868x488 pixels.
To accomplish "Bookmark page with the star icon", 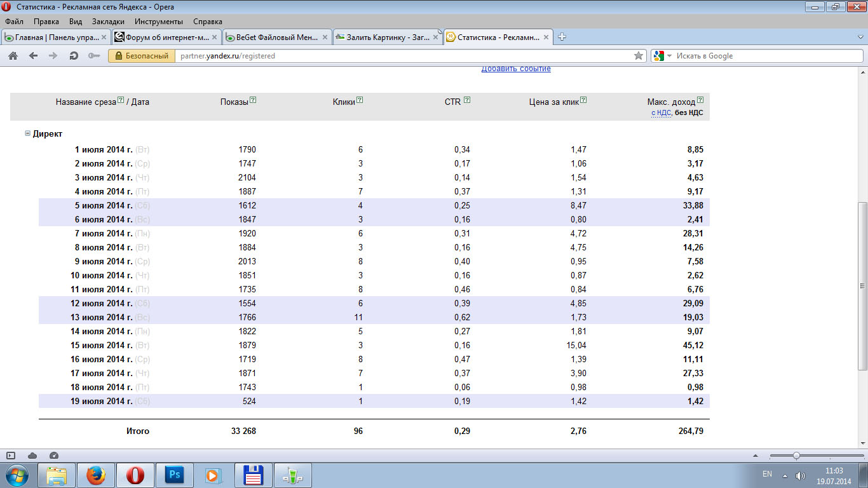I will 639,56.
